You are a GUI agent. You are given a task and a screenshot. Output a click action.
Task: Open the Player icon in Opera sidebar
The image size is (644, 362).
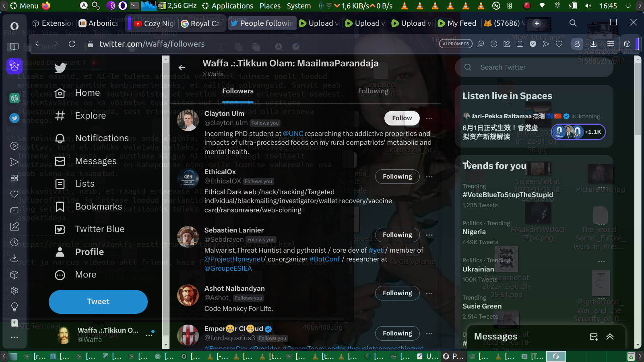tap(14, 146)
